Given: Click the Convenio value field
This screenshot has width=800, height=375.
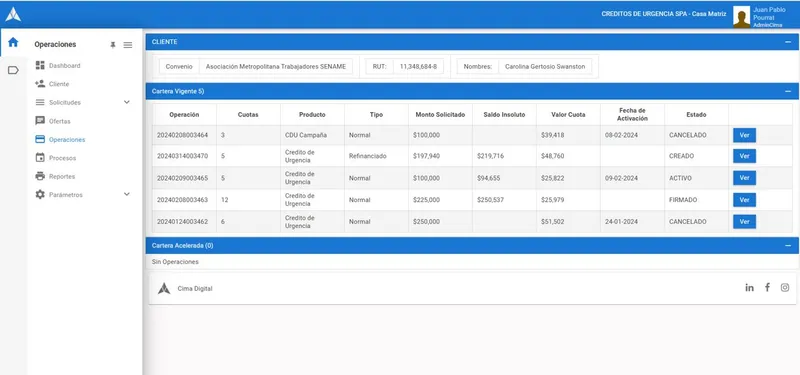Looking at the screenshot, I should coord(276,66).
